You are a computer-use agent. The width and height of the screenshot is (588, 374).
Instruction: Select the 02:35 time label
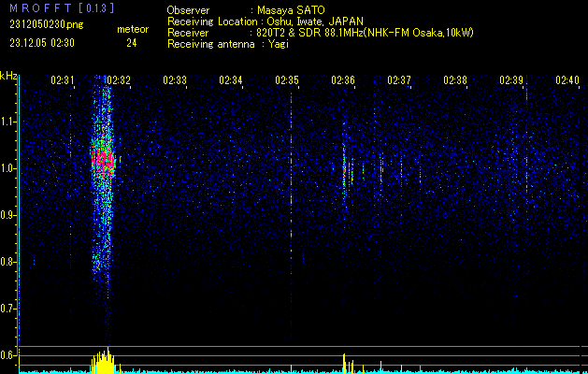[287, 80]
